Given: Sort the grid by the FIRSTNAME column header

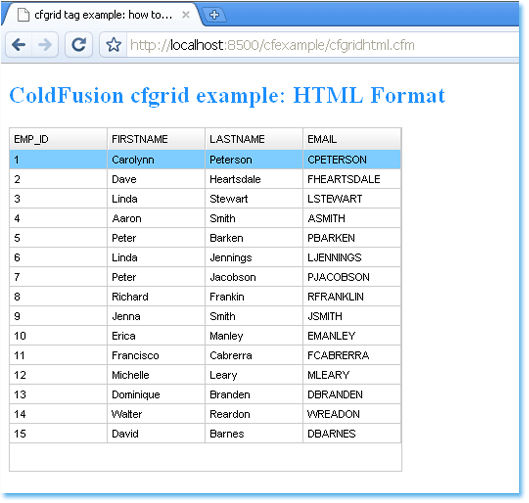Looking at the screenshot, I should [x=156, y=139].
